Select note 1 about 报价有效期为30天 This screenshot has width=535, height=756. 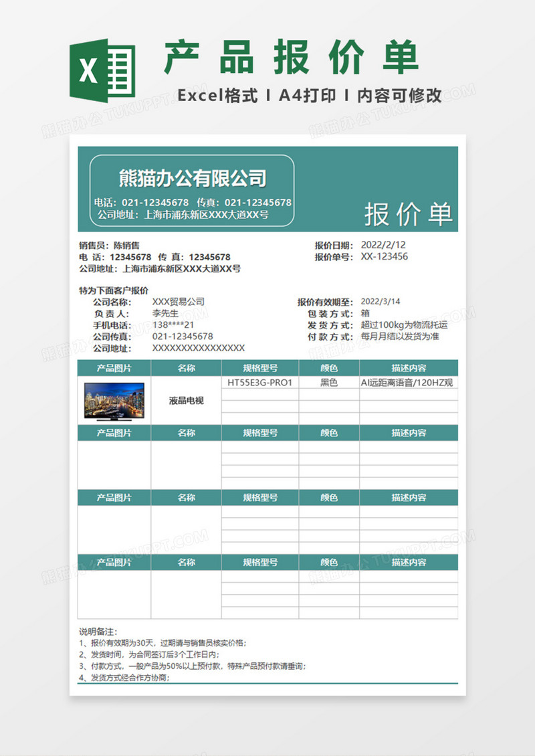[x=163, y=643]
